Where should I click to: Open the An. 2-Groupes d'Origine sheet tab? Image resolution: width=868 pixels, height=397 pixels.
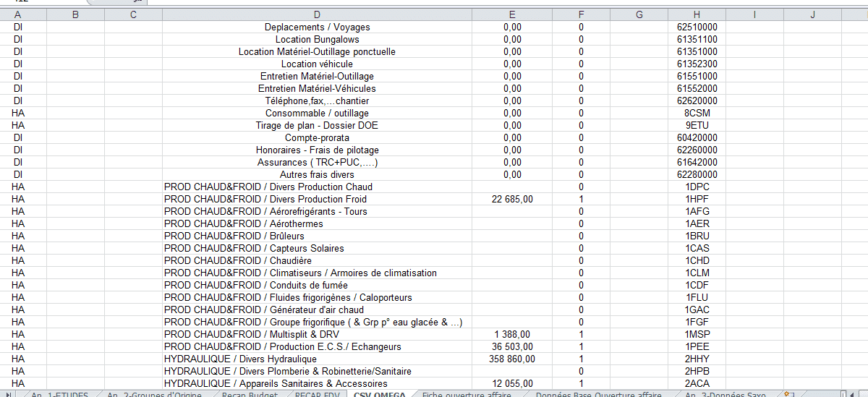point(154,395)
